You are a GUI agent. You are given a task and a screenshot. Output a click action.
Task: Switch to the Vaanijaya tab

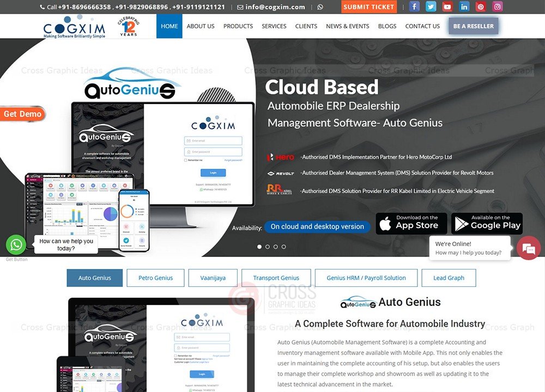213,278
